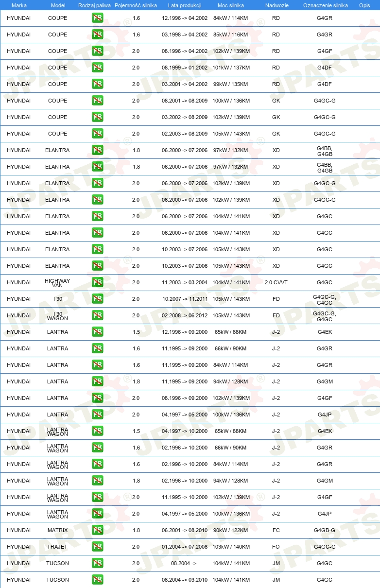Click the FO body cell in TRAJET row
380x588 pixels.
276,547
